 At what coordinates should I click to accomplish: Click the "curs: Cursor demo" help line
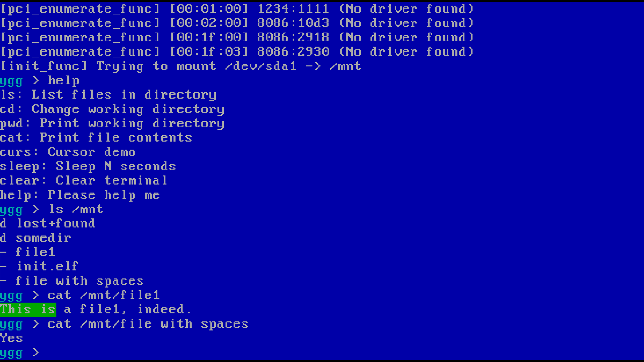coord(68,152)
